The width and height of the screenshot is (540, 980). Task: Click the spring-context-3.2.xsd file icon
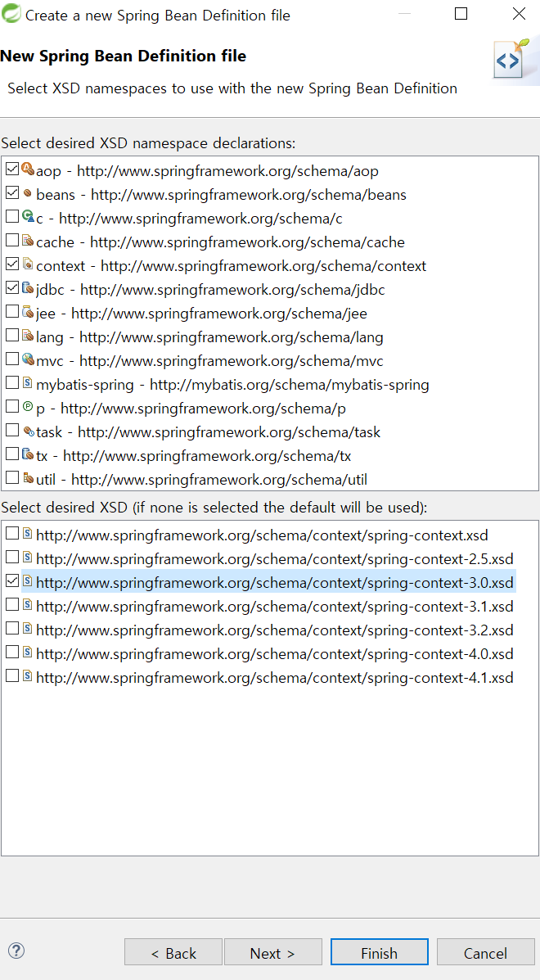(x=28, y=630)
